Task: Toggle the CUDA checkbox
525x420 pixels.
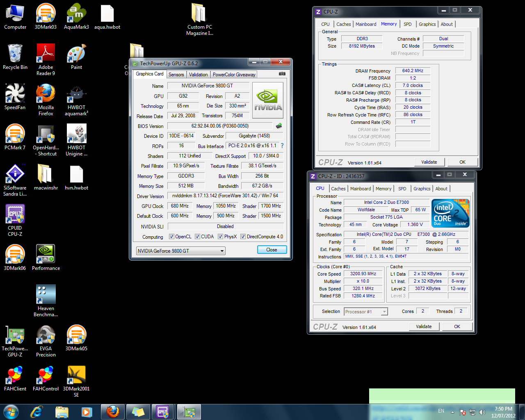Action: [x=197, y=237]
